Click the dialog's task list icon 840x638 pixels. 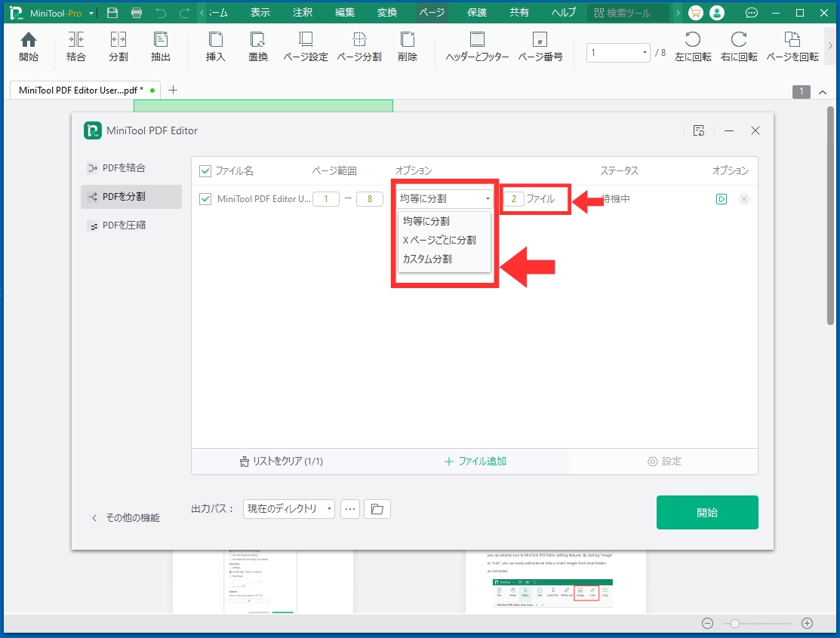[x=699, y=130]
